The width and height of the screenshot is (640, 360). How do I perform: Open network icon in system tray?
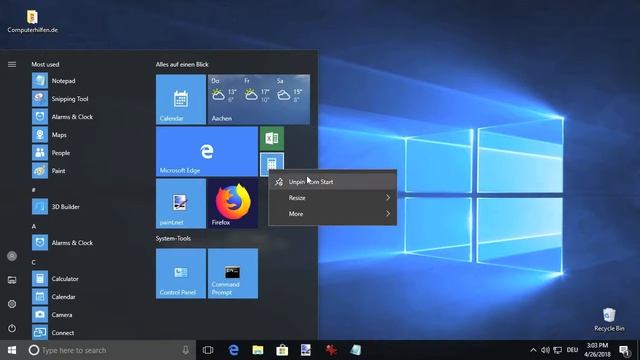tap(558, 350)
